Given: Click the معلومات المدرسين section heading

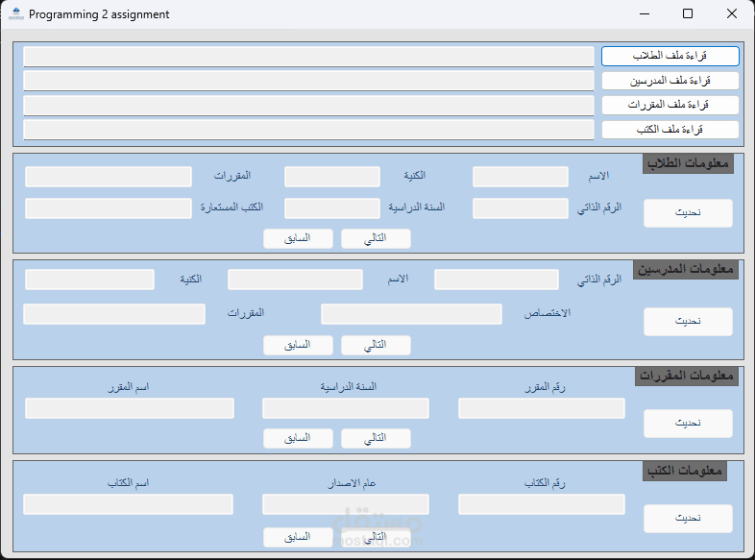Looking at the screenshot, I should 686,270.
